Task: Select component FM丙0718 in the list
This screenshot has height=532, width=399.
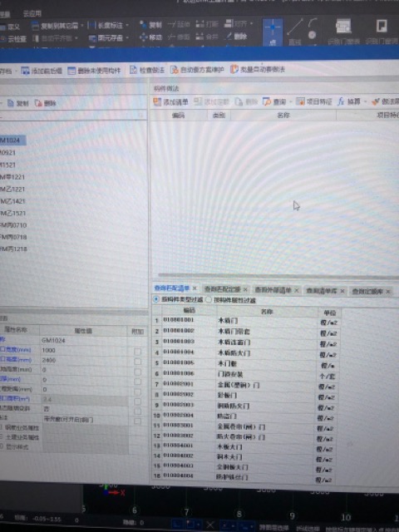Action: 13,237
